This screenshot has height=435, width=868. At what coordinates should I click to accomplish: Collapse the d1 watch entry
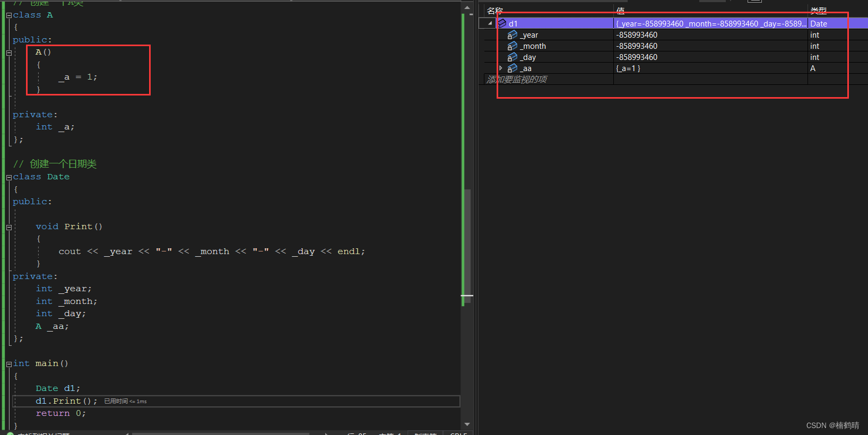[x=490, y=23]
